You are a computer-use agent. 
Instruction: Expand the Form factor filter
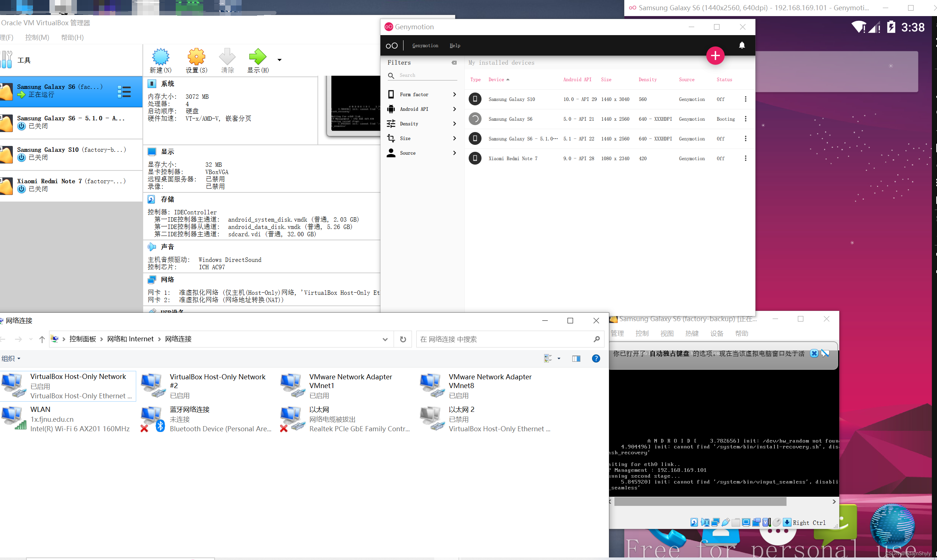click(422, 94)
